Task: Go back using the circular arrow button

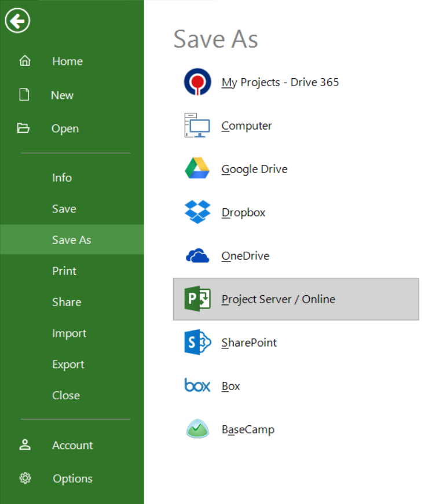Action: pyautogui.click(x=17, y=20)
